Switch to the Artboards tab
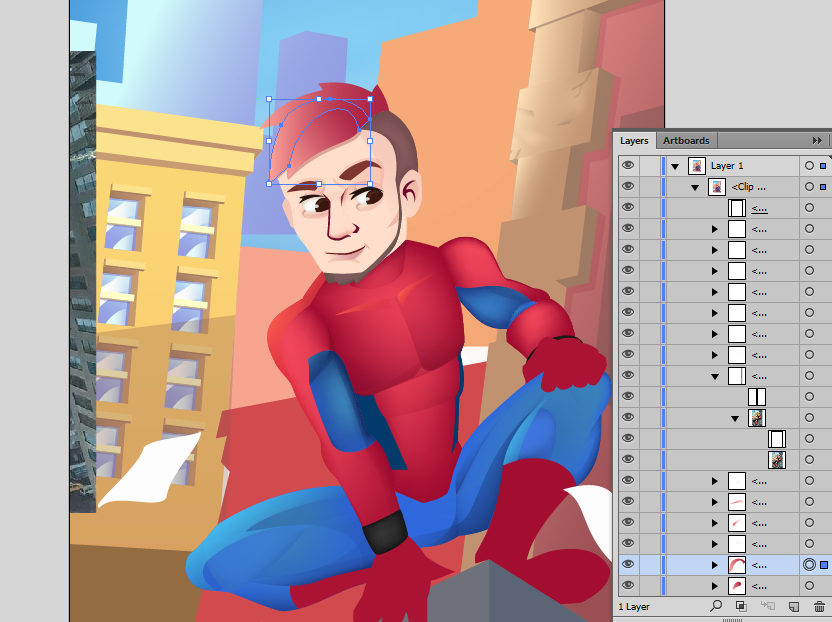This screenshot has width=832, height=622. point(686,141)
